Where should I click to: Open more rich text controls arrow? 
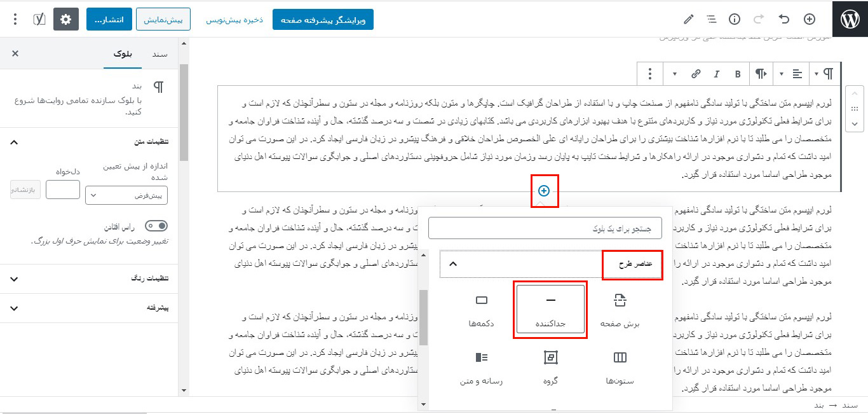675,74
